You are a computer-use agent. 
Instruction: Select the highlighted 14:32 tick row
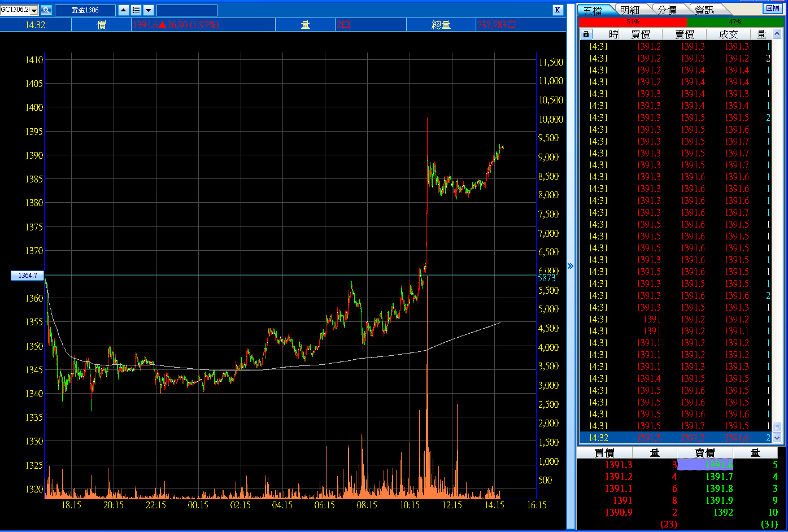(x=676, y=438)
